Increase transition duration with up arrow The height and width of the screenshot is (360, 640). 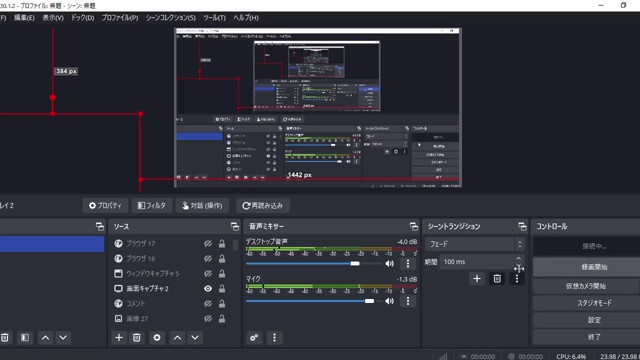tap(518, 258)
